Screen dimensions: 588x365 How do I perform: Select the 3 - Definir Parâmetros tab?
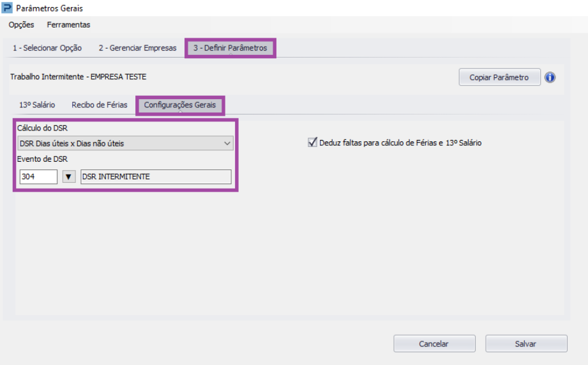click(x=230, y=48)
